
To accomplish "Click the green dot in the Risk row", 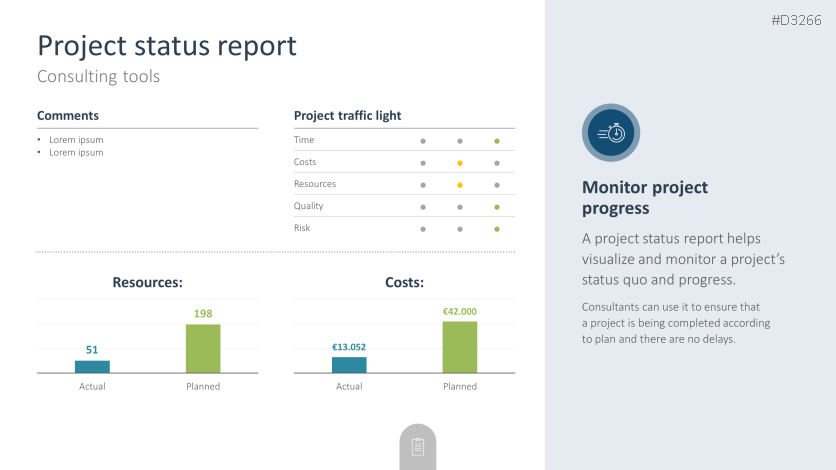I will [x=497, y=229].
